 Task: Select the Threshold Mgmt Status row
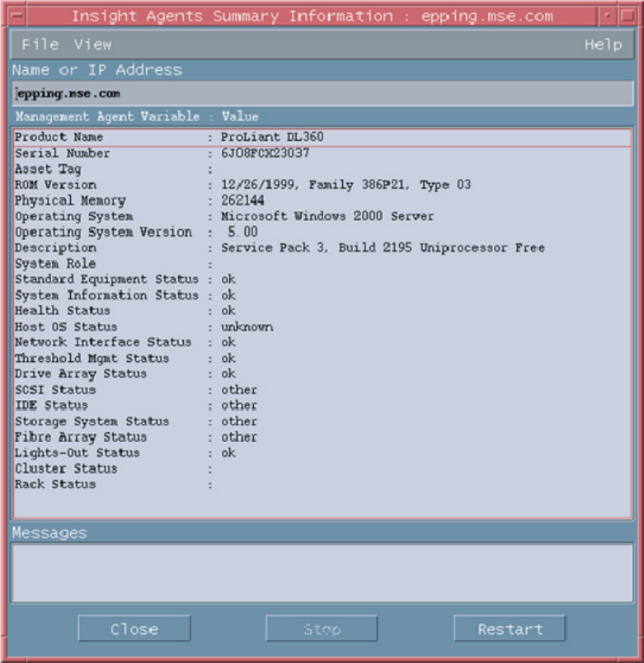tap(322, 358)
